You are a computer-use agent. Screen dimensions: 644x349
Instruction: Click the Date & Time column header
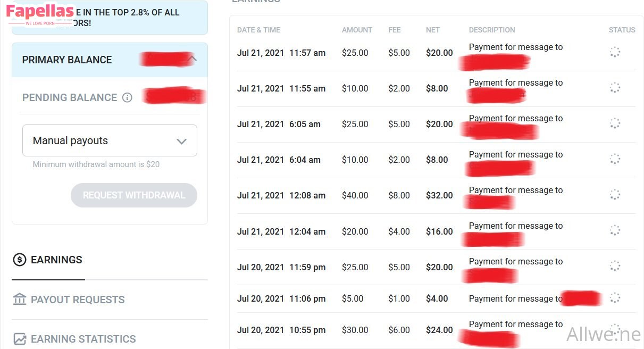[258, 30]
